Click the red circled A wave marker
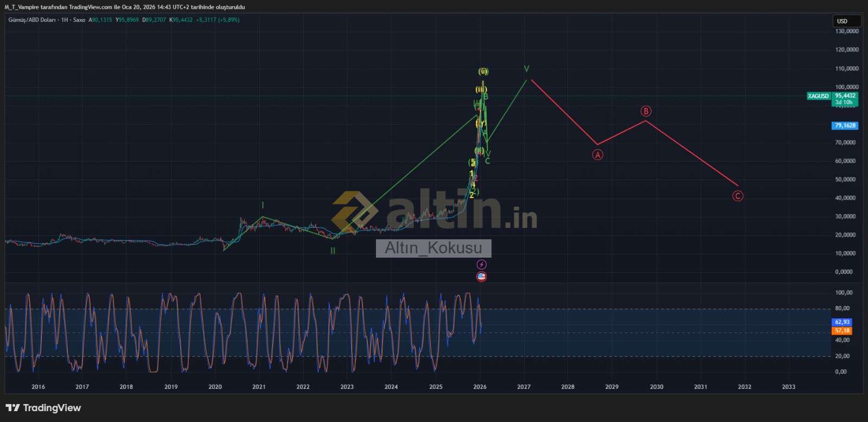Viewport: 868px width, 422px height. click(597, 155)
